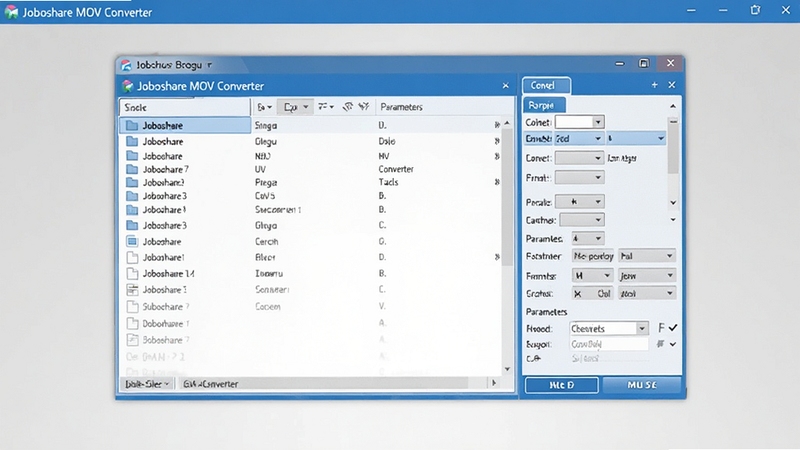The image size is (800, 450).
Task: Open the Pecalz dropdown
Action: point(580,202)
